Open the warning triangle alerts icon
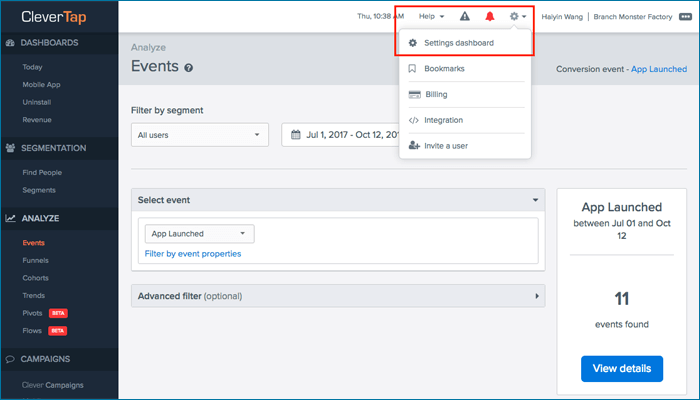 tap(465, 17)
